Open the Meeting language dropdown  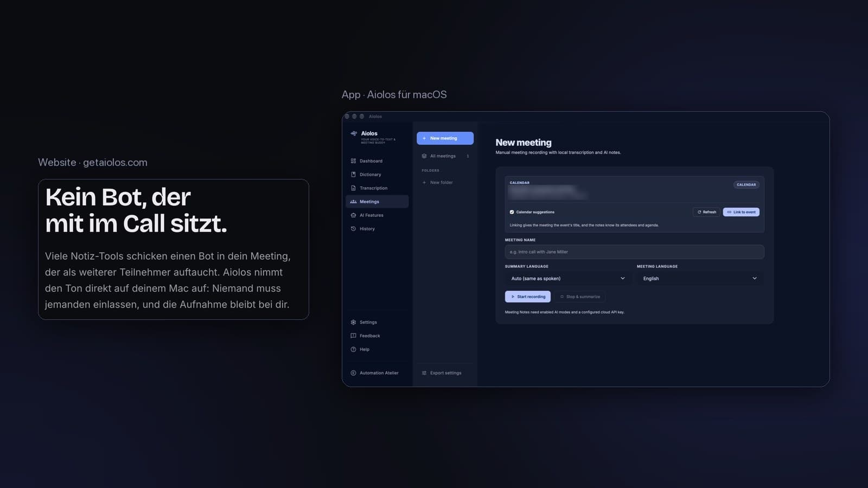[700, 279]
